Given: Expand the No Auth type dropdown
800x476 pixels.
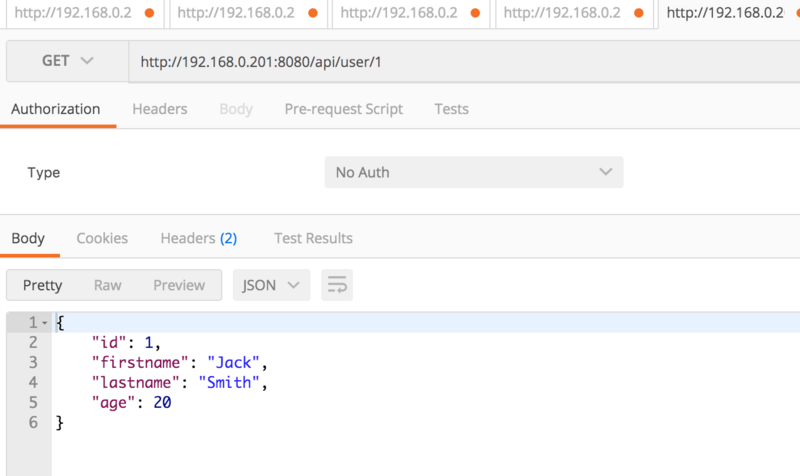Looking at the screenshot, I should coord(474,172).
